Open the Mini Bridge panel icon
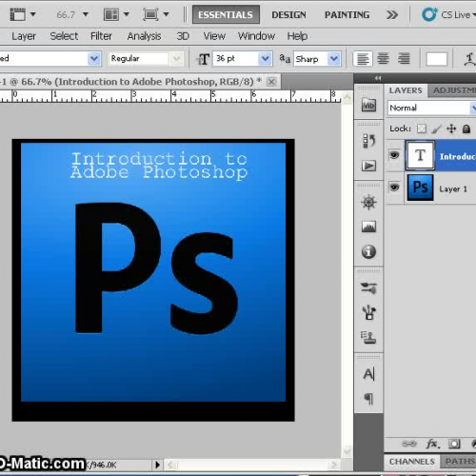 [x=368, y=105]
